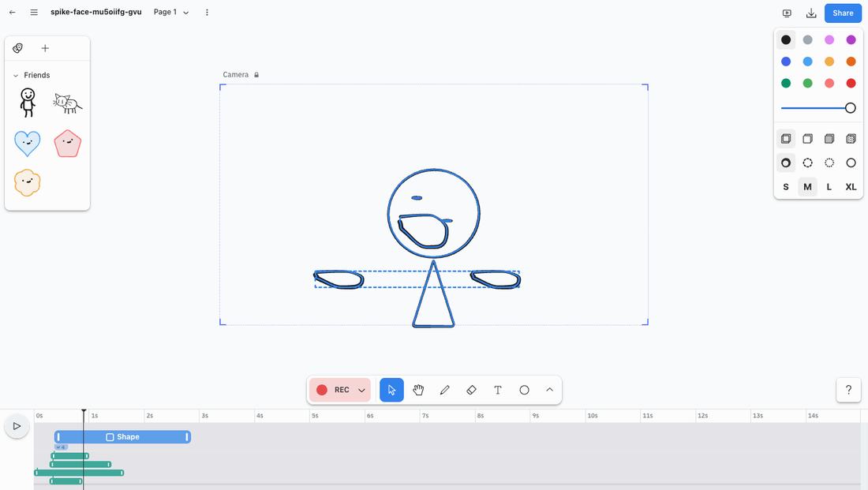Click the Camera frame label
868x490 pixels.
(x=236, y=75)
